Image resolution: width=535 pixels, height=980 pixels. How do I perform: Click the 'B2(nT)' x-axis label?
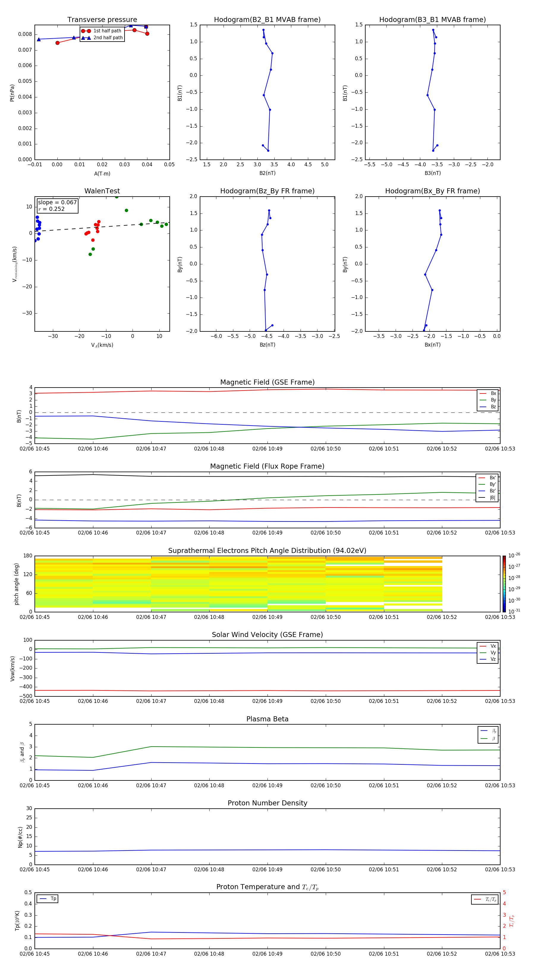click(x=267, y=173)
